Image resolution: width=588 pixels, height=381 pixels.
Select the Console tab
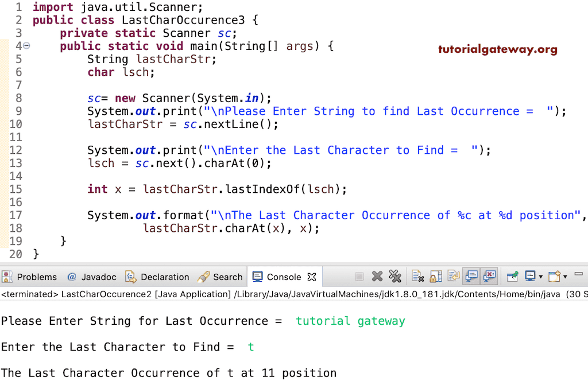285,276
